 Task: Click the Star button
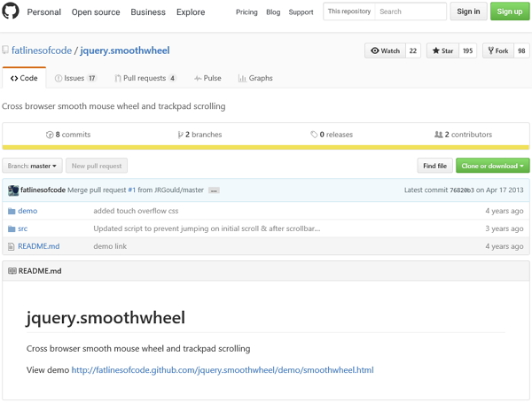[442, 50]
